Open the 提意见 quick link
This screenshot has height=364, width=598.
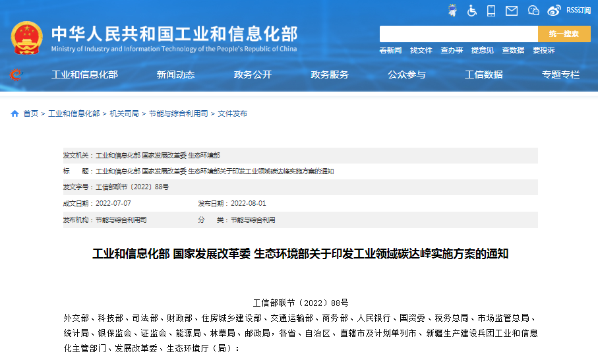coord(482,50)
